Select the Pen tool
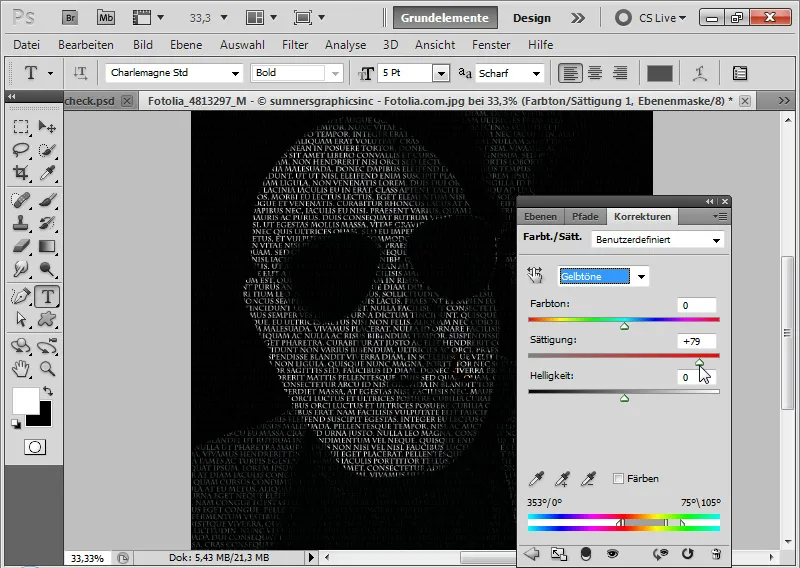Viewport: 800px width, 568px height. click(21, 296)
